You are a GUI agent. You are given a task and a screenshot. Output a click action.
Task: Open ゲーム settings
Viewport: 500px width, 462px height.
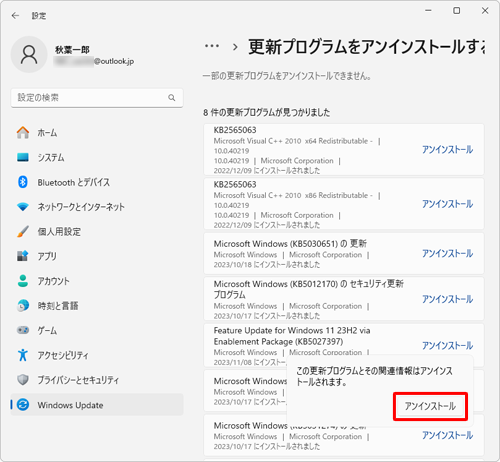[97, 330]
